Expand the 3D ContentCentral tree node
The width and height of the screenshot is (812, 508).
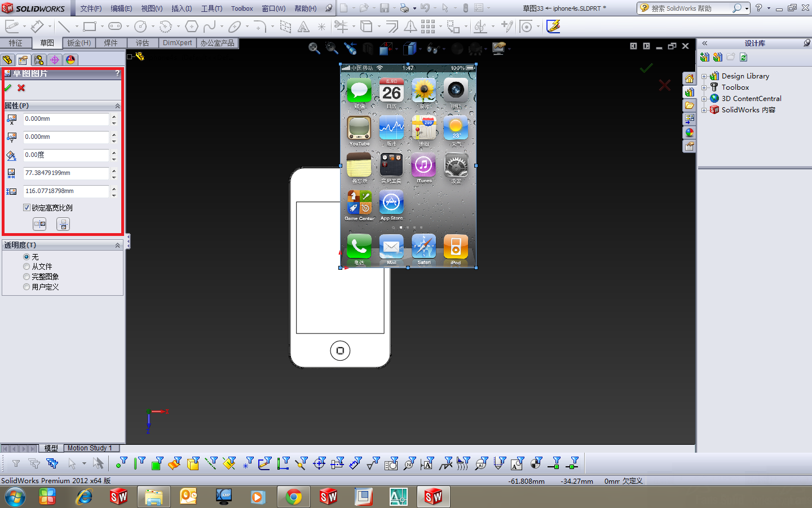point(704,99)
